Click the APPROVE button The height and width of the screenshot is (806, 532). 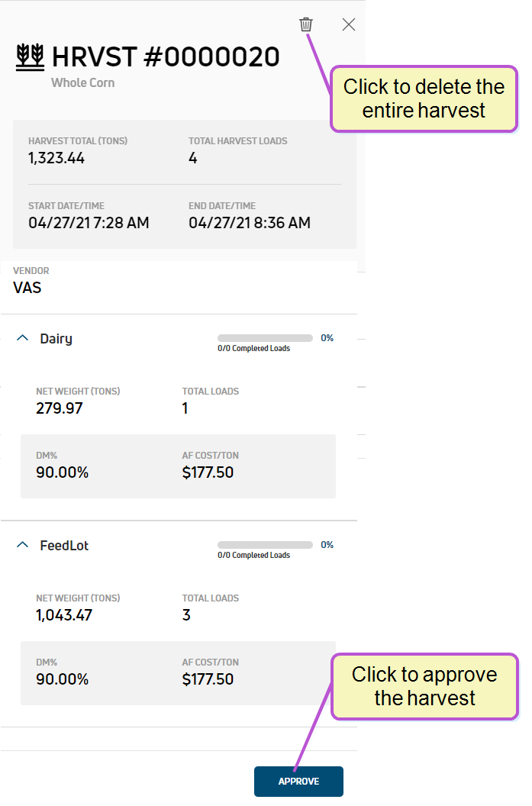click(x=298, y=781)
